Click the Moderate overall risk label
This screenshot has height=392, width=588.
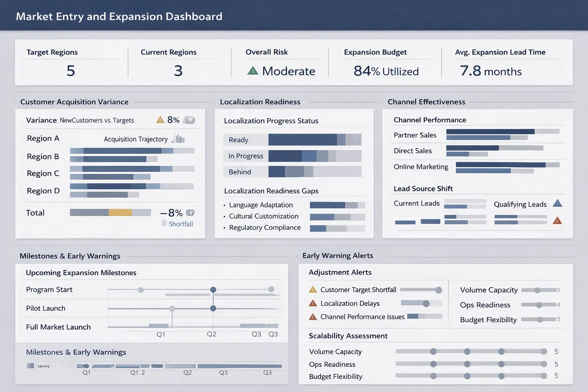289,71
